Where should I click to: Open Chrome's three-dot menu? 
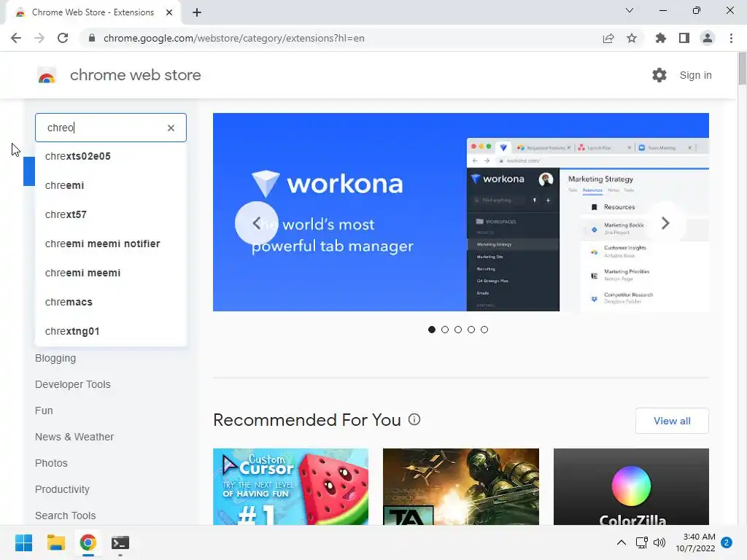pyautogui.click(x=731, y=38)
